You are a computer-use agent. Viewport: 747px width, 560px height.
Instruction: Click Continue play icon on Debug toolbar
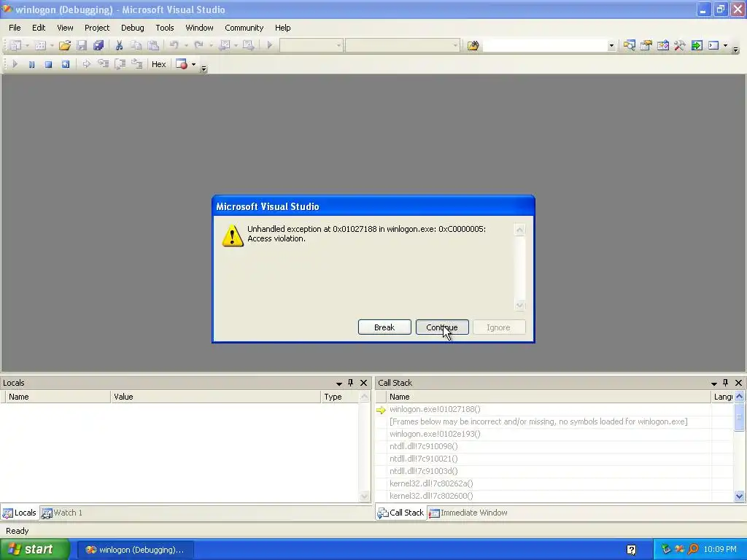(x=15, y=64)
